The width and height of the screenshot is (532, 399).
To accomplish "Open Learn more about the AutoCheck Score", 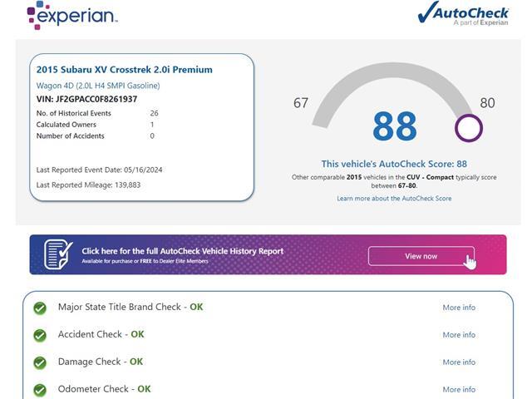I will coord(394,199).
